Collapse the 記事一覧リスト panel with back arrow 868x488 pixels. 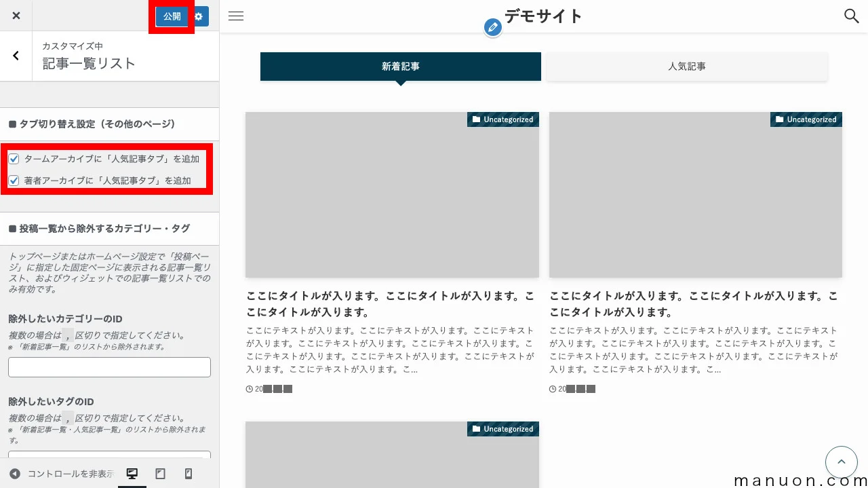pos(16,56)
